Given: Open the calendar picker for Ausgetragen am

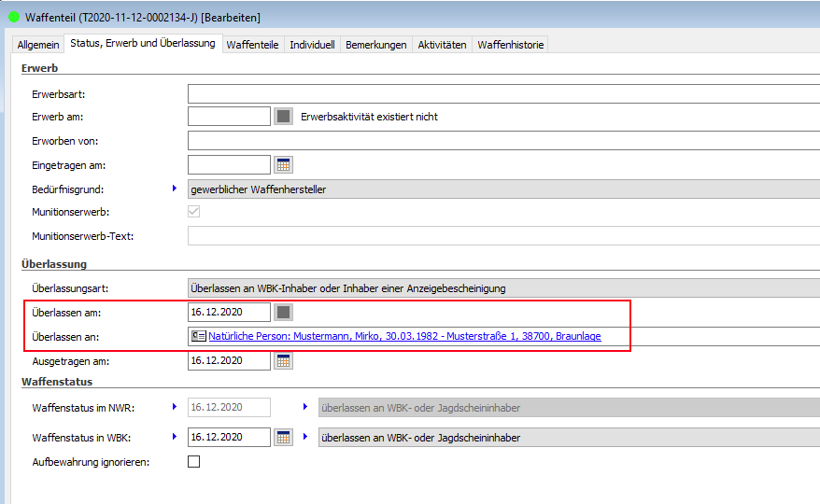Looking at the screenshot, I should tap(284, 360).
